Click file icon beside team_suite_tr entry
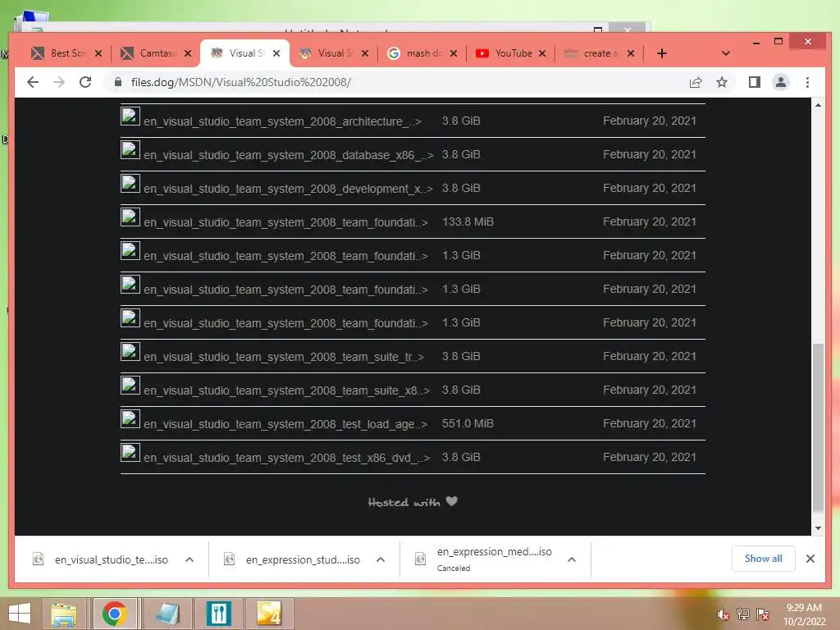The image size is (840, 630). [x=130, y=352]
